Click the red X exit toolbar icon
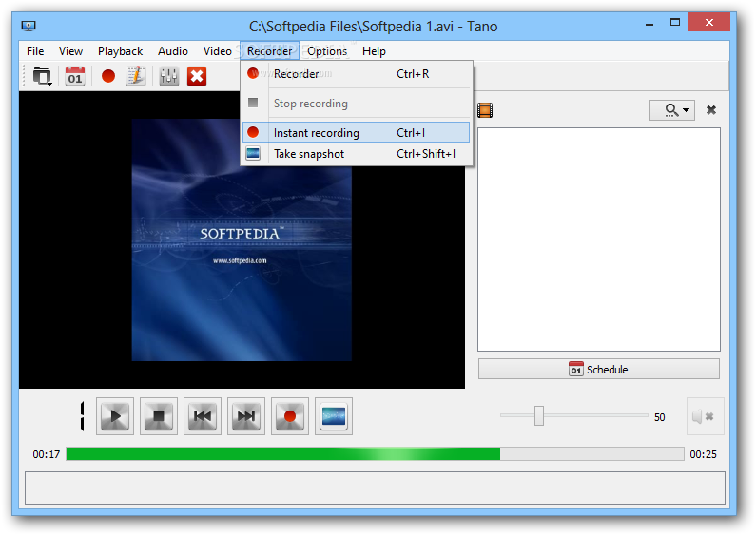 [x=197, y=76]
